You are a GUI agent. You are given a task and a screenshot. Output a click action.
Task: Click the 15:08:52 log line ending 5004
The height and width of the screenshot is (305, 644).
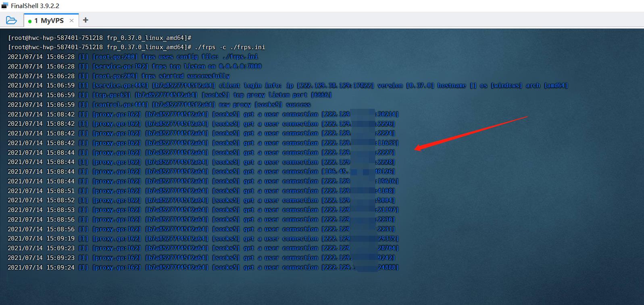pyautogui.click(x=202, y=200)
